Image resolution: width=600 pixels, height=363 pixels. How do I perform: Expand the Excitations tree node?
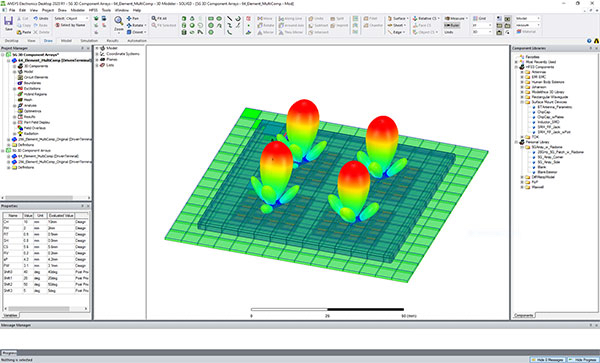click(x=15, y=88)
